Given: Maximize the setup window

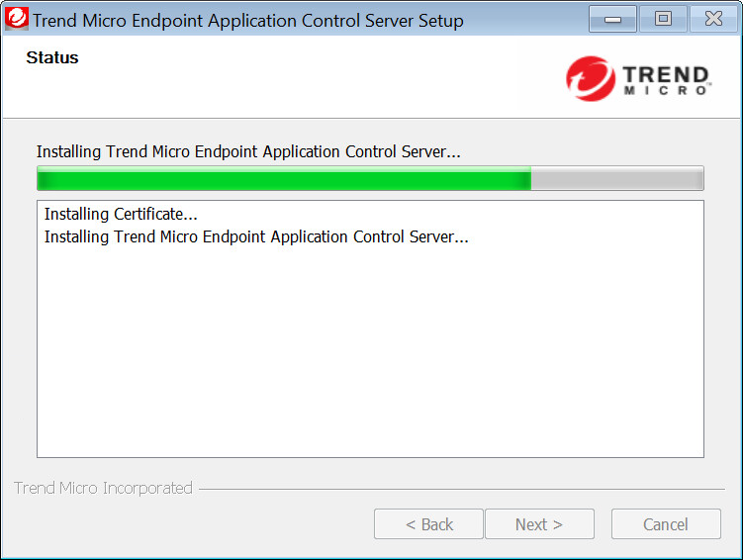Looking at the screenshot, I should tap(663, 19).
